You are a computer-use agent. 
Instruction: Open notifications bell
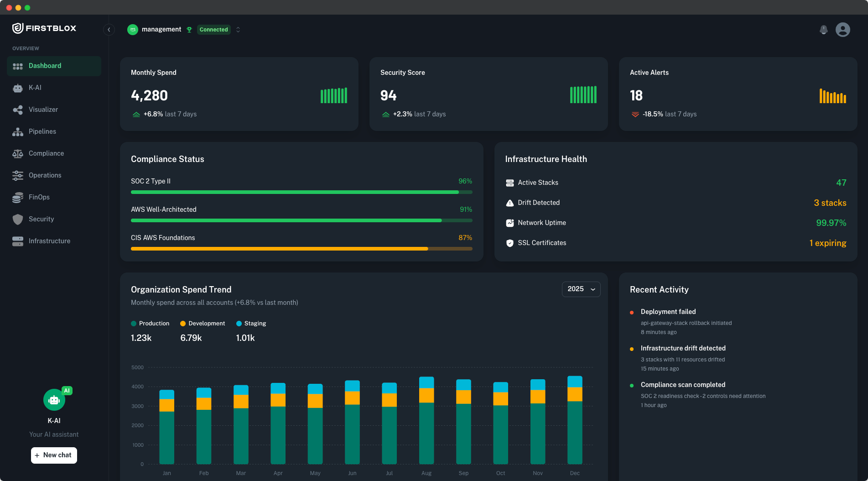824,29
